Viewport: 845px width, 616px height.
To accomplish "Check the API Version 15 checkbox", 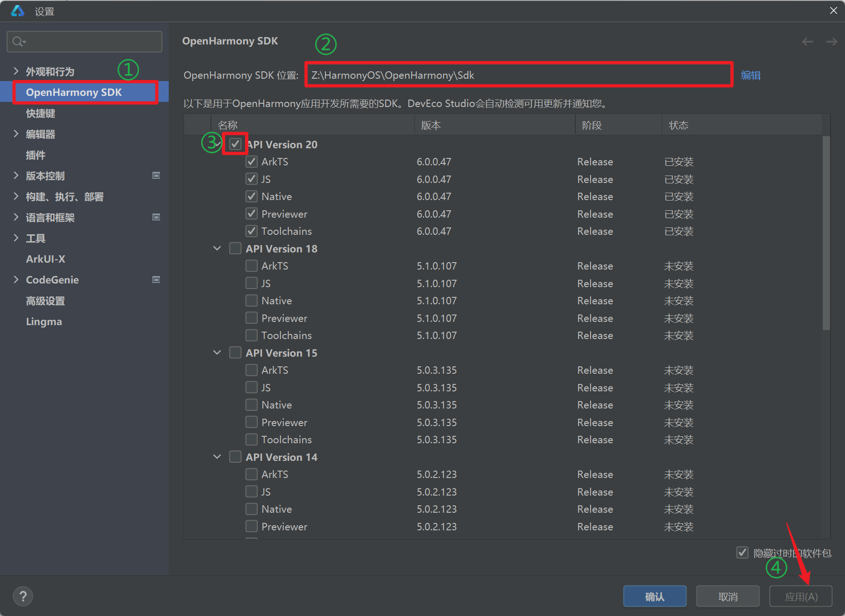I will [x=235, y=352].
